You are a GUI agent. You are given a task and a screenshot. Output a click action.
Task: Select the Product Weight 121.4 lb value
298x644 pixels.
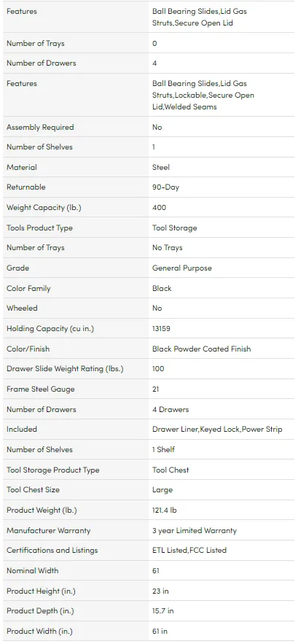click(x=165, y=510)
